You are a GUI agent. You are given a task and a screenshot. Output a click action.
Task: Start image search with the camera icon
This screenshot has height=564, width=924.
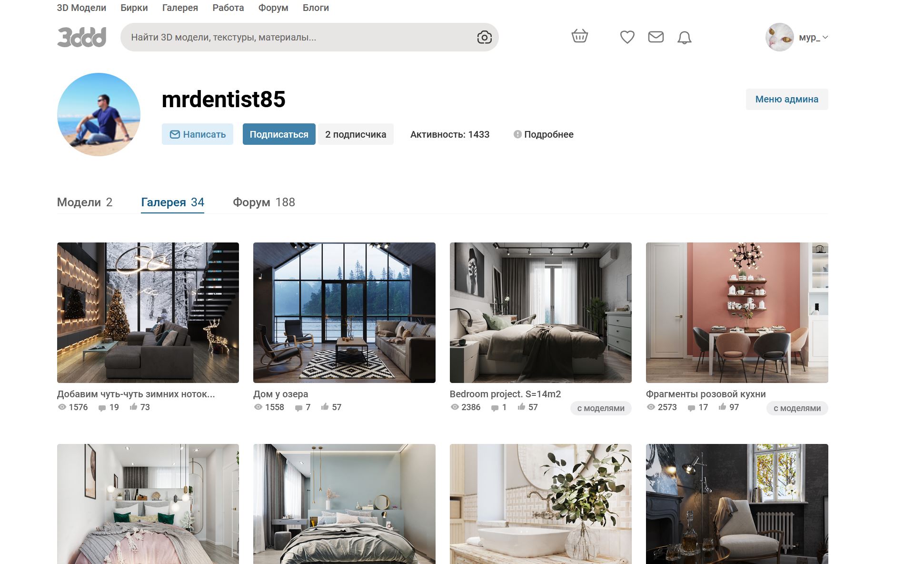tap(484, 37)
